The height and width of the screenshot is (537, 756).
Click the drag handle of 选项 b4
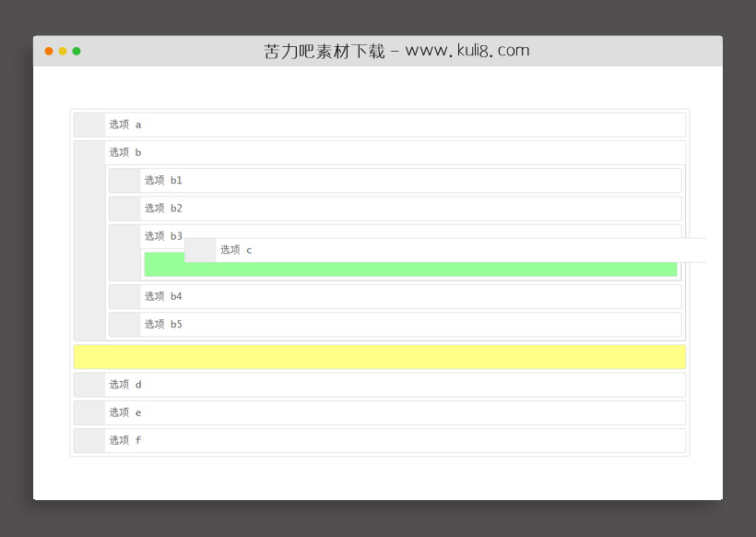coord(124,296)
